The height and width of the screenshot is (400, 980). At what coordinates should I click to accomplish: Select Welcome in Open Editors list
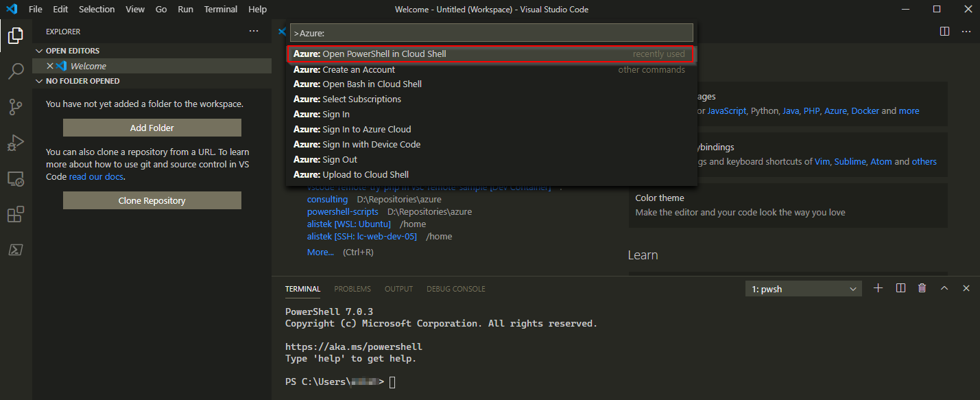[152, 66]
